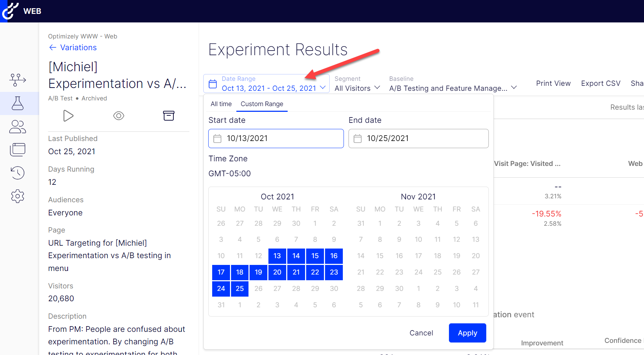Select October 12 in the calendar
The width and height of the screenshot is (644, 355).
pyautogui.click(x=258, y=256)
